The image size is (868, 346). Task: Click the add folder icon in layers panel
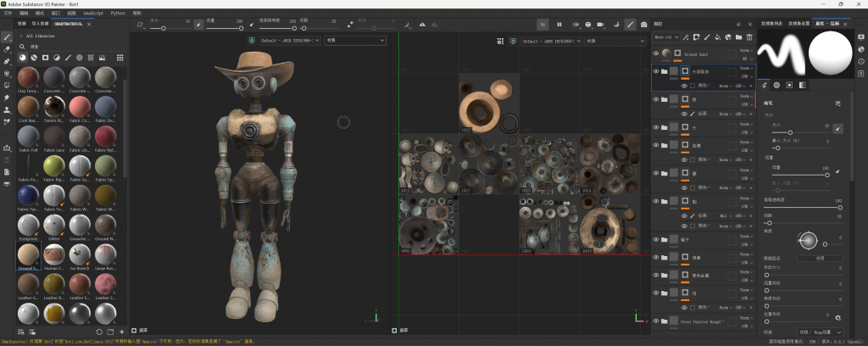pyautogui.click(x=738, y=37)
